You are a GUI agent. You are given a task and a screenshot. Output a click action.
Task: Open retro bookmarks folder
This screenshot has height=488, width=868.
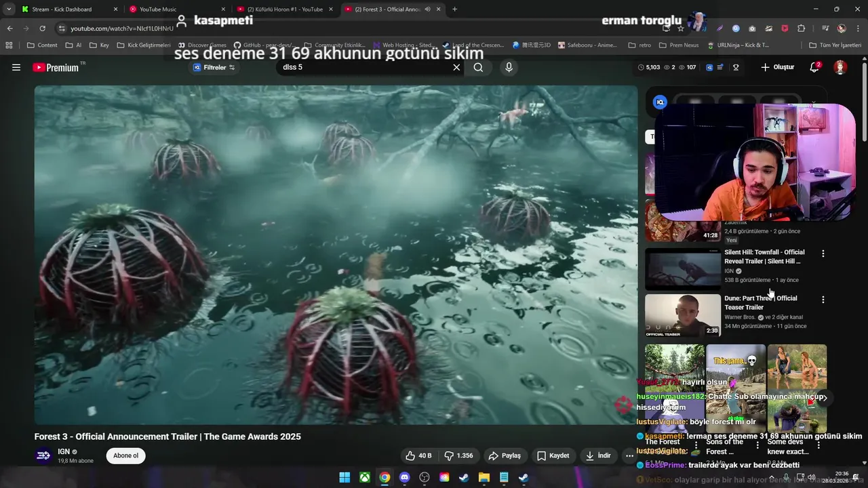639,45
